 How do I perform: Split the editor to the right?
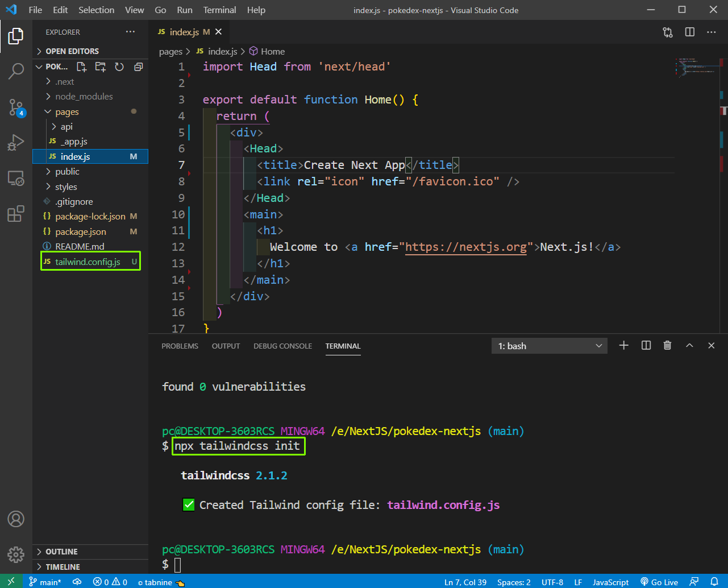[x=690, y=32]
